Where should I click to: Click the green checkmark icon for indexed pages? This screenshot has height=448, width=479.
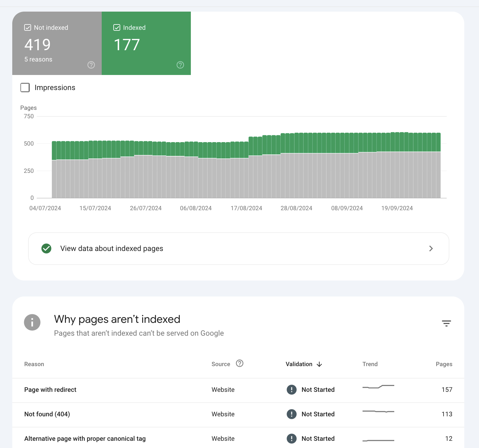click(x=46, y=248)
